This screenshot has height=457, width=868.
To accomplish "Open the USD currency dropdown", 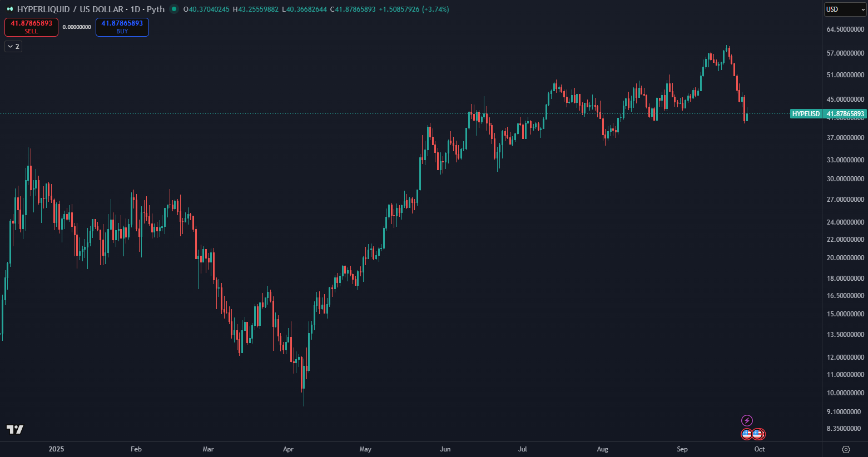I will (845, 9).
